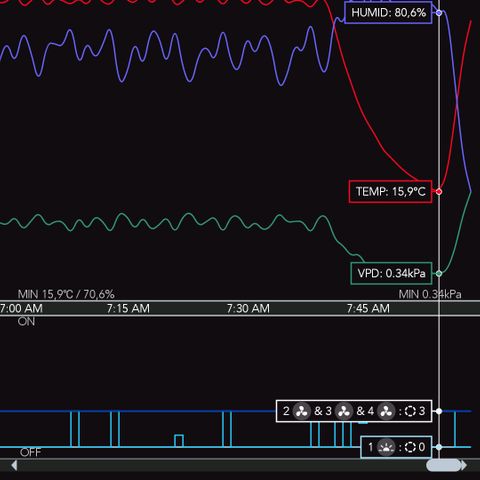Click the horizontal scrollbar thumb
Viewport: 480px width, 480px height.
pos(443,465)
